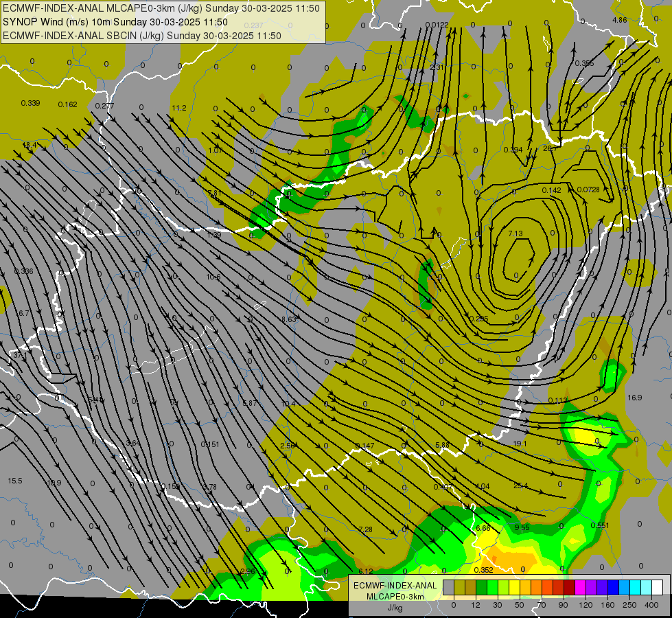This screenshot has width=672, height=618.
Task: Click the legend scale value 90
Action: [563, 605]
